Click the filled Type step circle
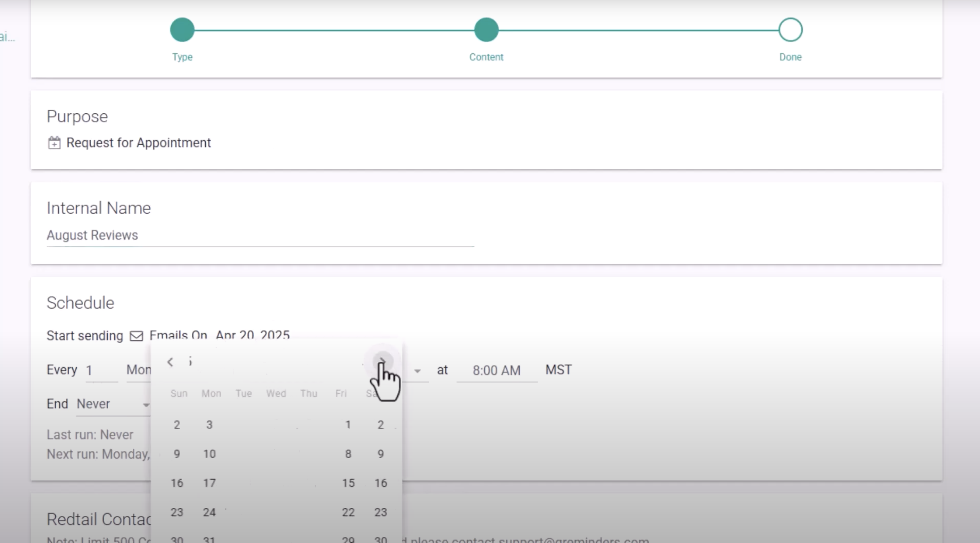The width and height of the screenshot is (980, 543). click(x=182, y=30)
